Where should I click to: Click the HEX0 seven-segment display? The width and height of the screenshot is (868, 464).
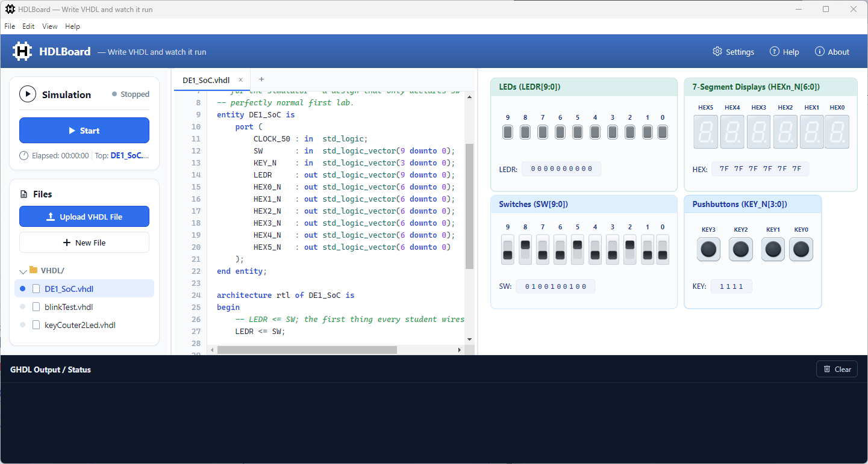(837, 132)
